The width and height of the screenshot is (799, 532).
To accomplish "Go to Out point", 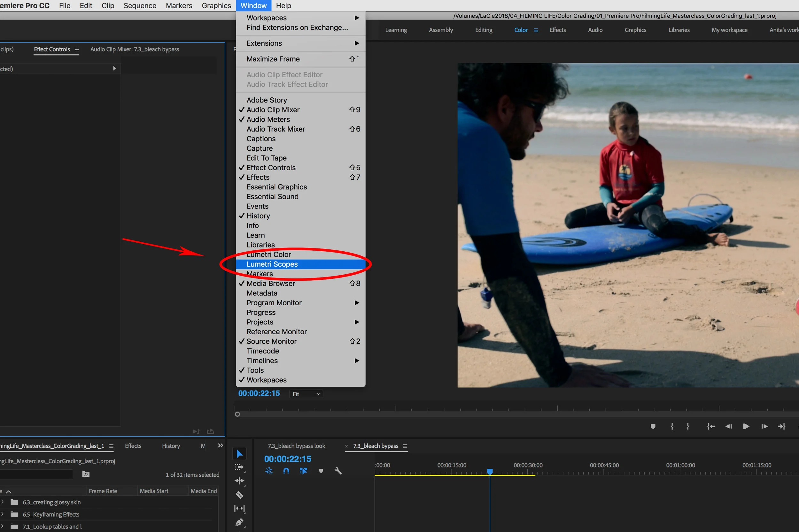I will click(x=781, y=427).
